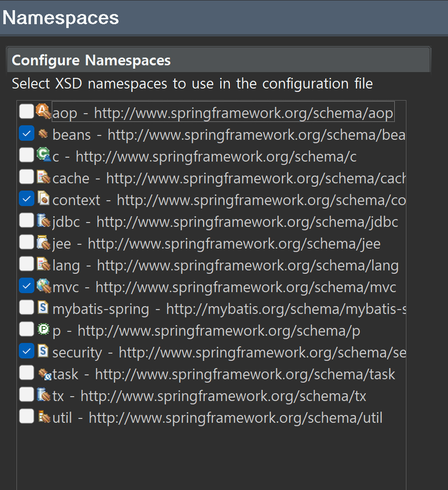Select the beans schema row text
Screen dimensions: 448x490
229,135
